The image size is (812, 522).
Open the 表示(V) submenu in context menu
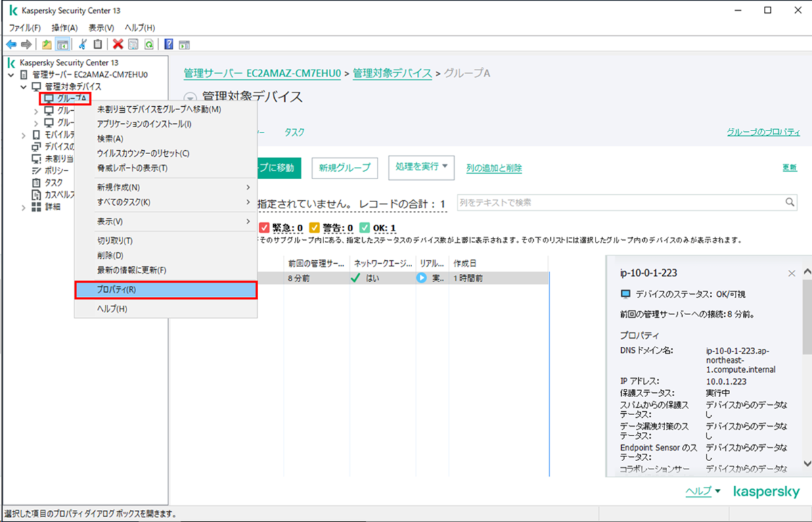coord(166,222)
